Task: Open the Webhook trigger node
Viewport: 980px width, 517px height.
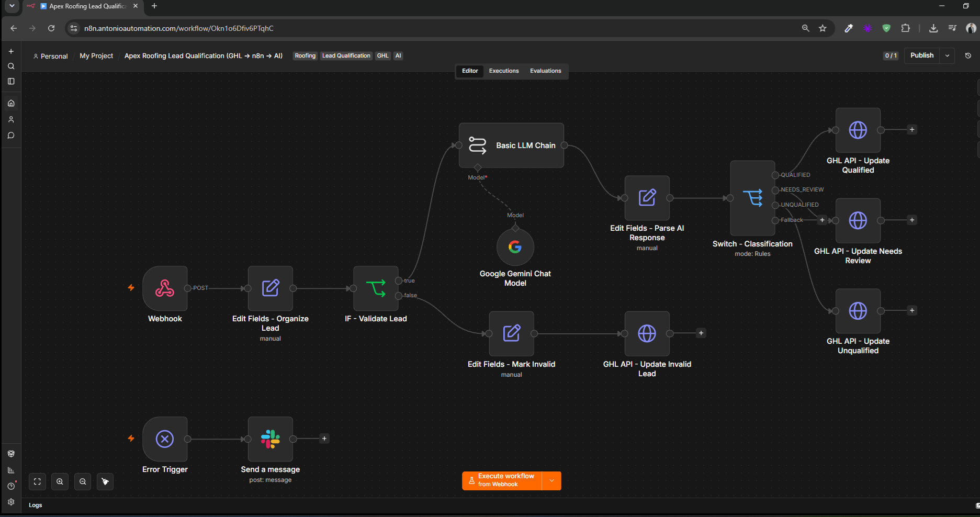Action: click(165, 288)
